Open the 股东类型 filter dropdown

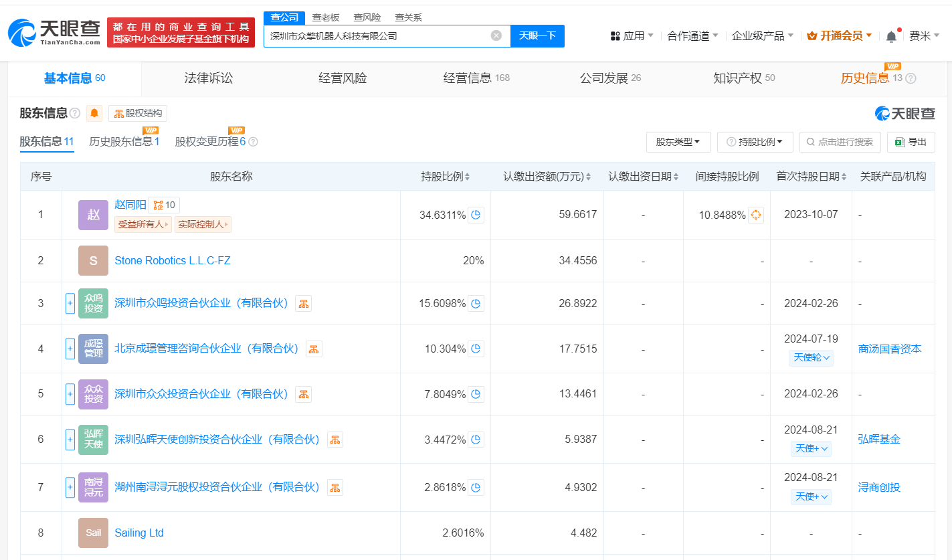(678, 142)
